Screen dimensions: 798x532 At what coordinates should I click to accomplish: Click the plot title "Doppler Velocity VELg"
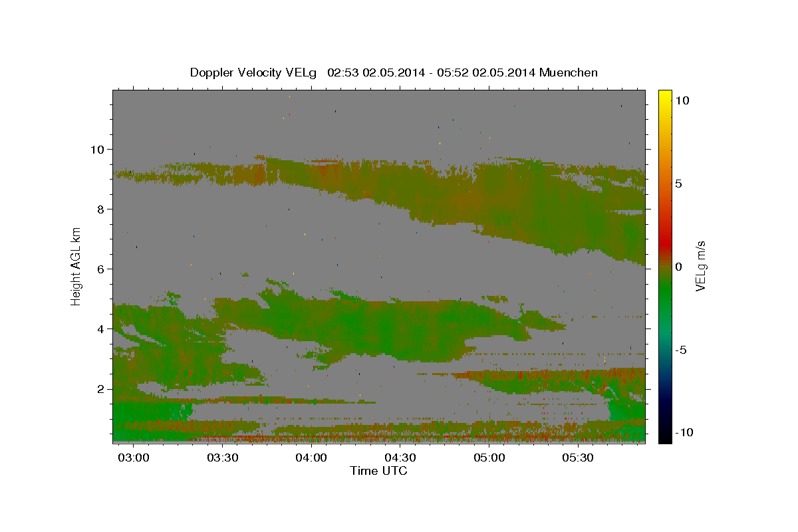pyautogui.click(x=255, y=72)
